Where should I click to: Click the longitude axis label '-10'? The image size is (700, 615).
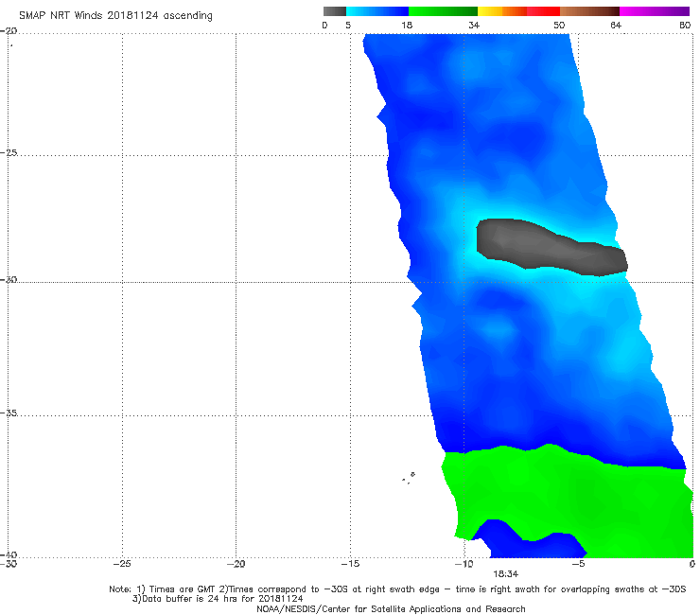pos(464,564)
